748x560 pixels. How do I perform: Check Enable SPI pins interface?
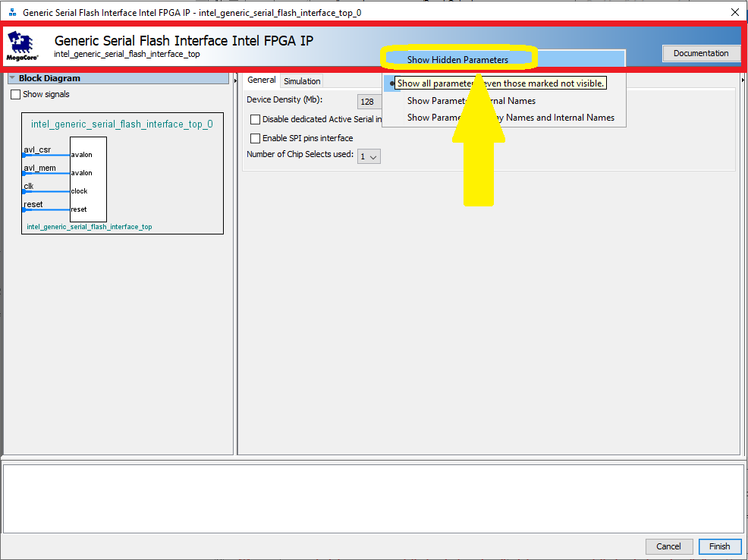(x=255, y=138)
